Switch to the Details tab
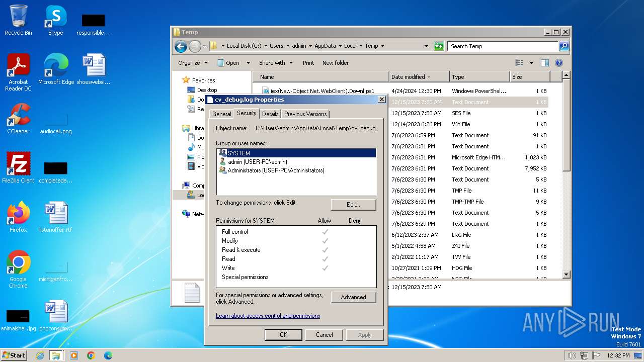This screenshot has height=362, width=644. (270, 114)
